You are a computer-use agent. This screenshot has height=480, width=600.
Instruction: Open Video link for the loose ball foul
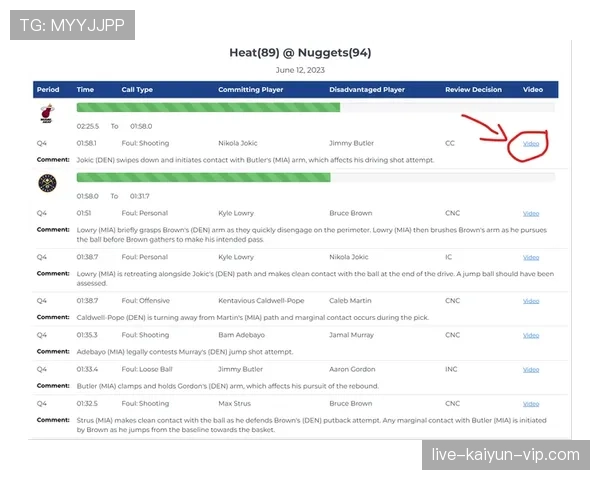(x=531, y=369)
